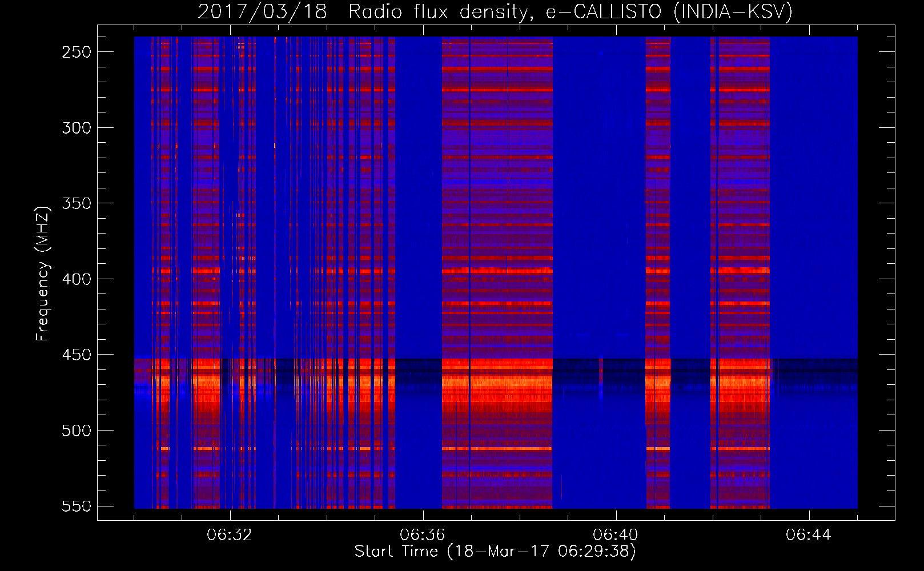Click the 06:32 time tick label
Viewport: 924px width, 571px height.
click(230, 535)
